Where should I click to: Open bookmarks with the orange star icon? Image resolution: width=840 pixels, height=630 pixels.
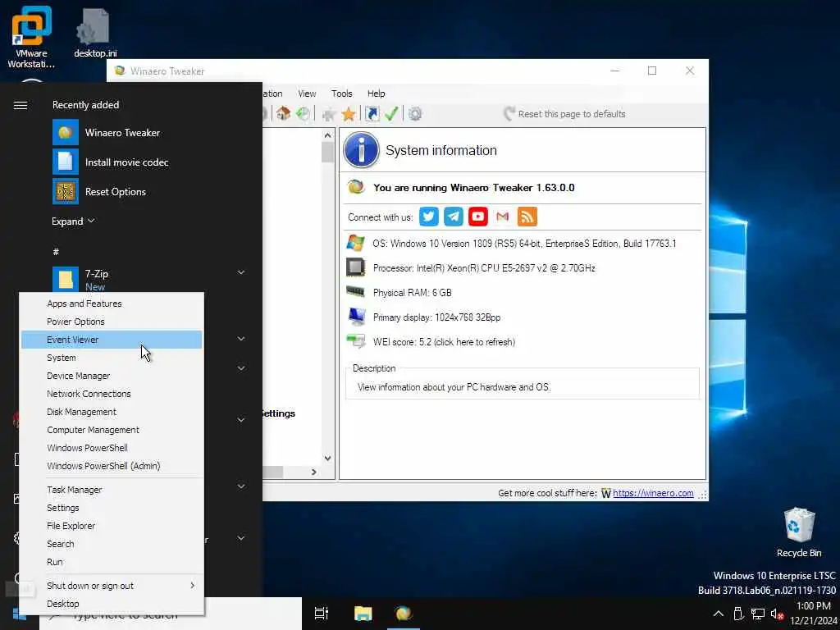point(349,114)
